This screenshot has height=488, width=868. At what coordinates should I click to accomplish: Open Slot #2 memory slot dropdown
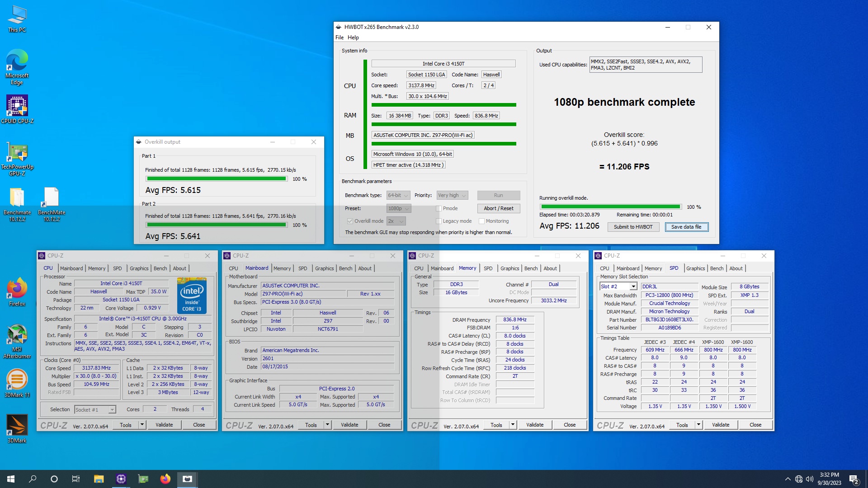(618, 286)
